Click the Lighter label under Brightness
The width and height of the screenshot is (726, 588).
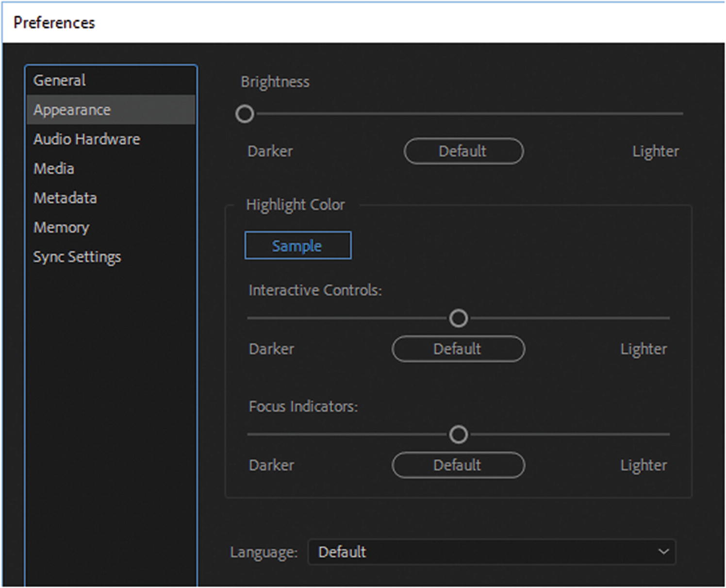(x=655, y=151)
